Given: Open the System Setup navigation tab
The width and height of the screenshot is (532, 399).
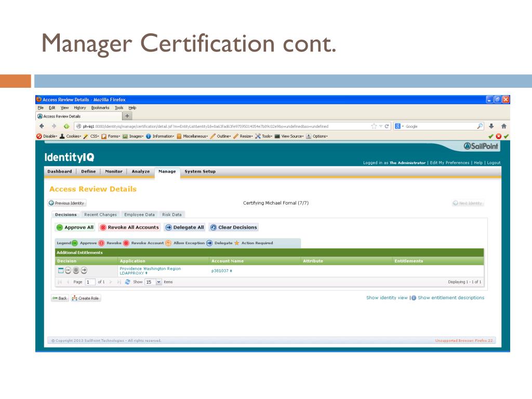Looking at the screenshot, I should point(200,171).
